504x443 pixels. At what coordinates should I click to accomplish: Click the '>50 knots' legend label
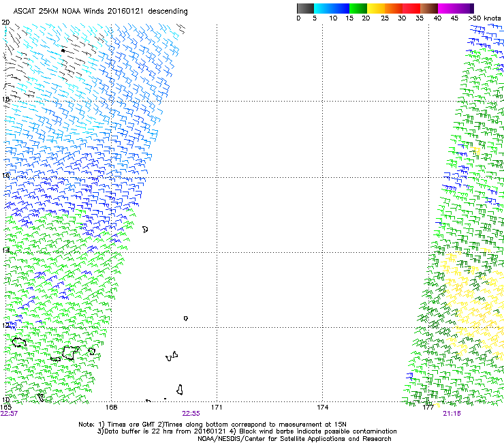tap(484, 18)
